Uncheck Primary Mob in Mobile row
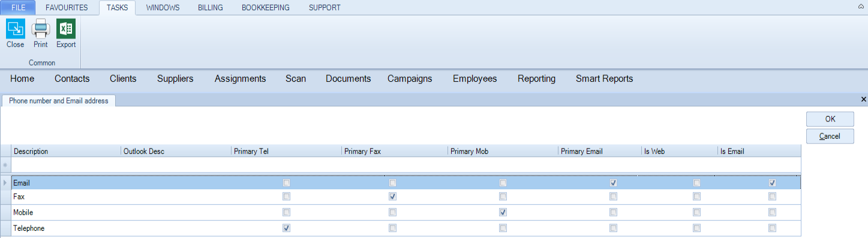The image size is (868, 238). pos(503,212)
